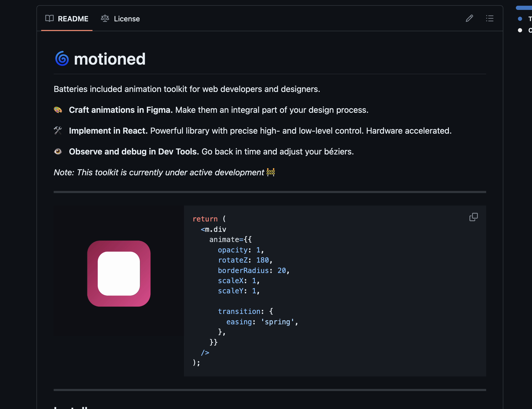This screenshot has width=532, height=409.
Task: Select the blue dot at right edge
Action: pyautogui.click(x=520, y=19)
